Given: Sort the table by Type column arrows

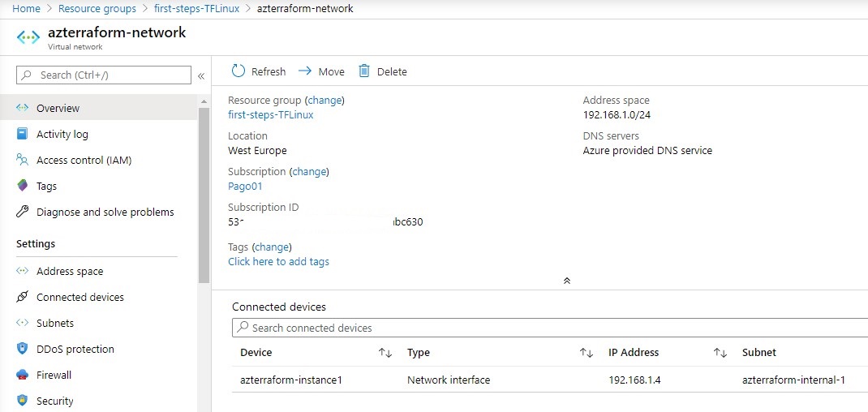Looking at the screenshot, I should (586, 353).
